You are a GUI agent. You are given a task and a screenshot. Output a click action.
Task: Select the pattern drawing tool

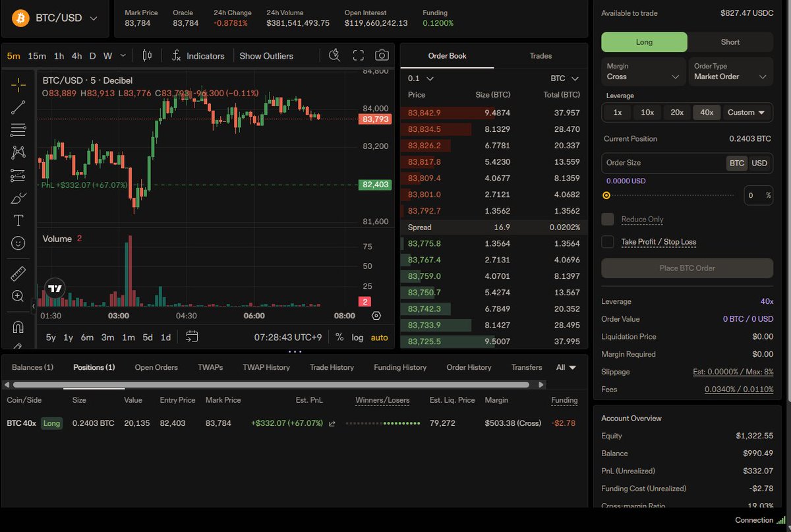click(18, 152)
